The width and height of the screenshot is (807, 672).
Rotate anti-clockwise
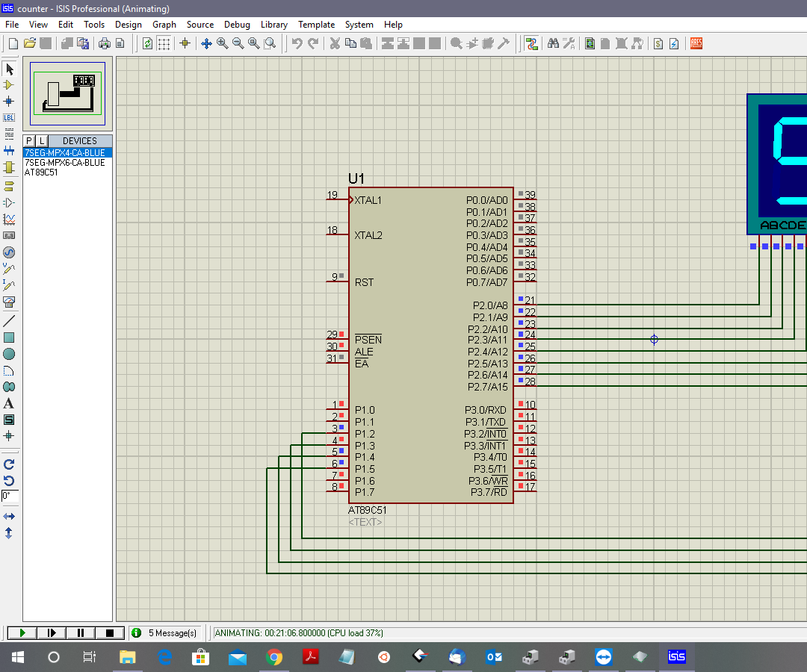[x=9, y=482]
